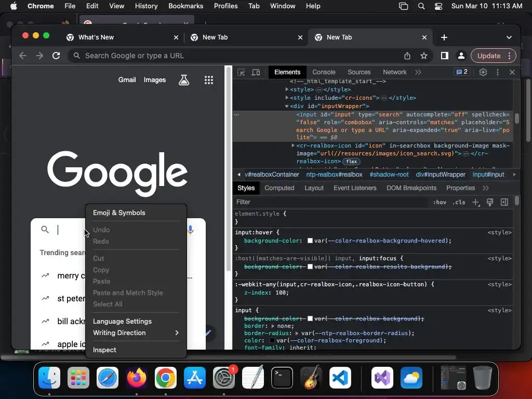
Task: Bookmark this tab with the star
Action: (x=424, y=56)
